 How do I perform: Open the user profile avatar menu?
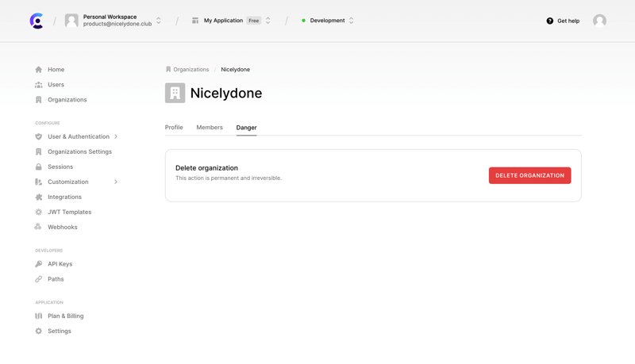599,21
